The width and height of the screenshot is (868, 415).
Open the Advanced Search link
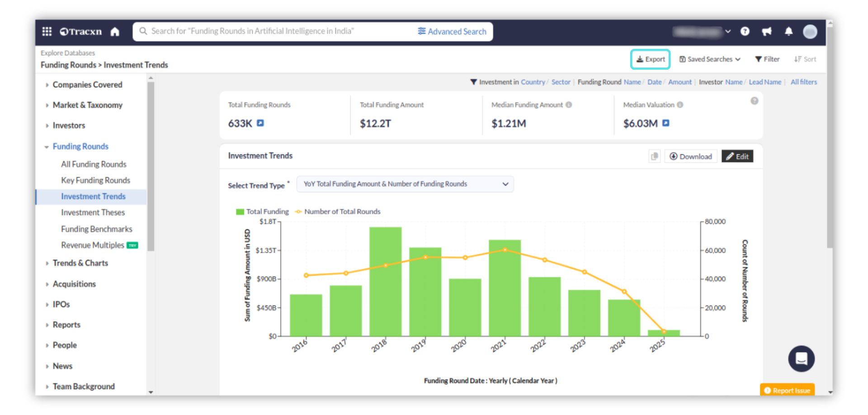coord(452,32)
